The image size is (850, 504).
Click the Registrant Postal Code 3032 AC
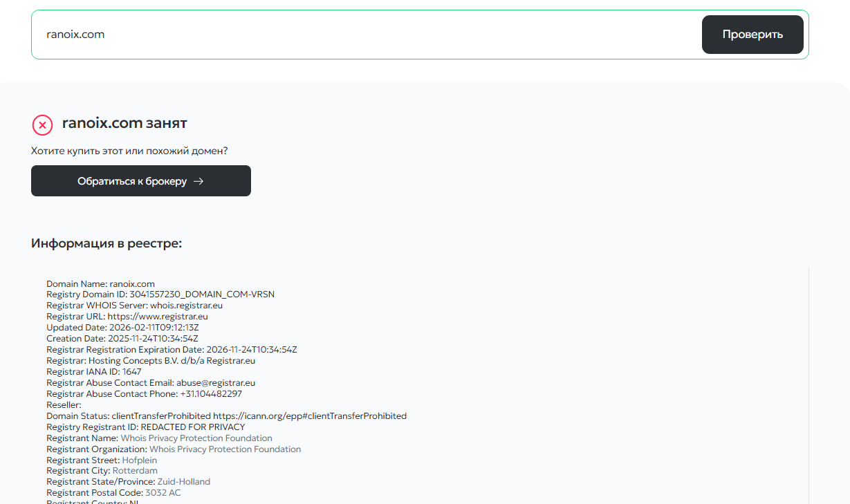coord(163,494)
